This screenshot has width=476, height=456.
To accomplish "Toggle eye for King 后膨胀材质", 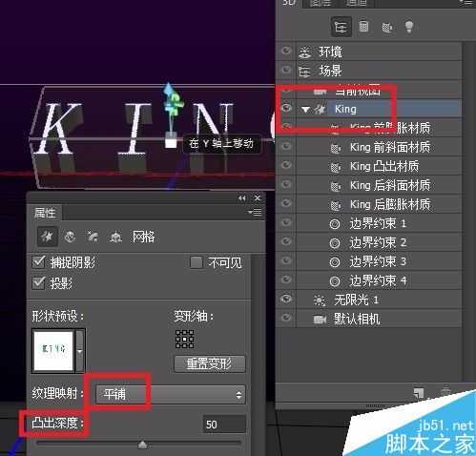I will [x=286, y=203].
